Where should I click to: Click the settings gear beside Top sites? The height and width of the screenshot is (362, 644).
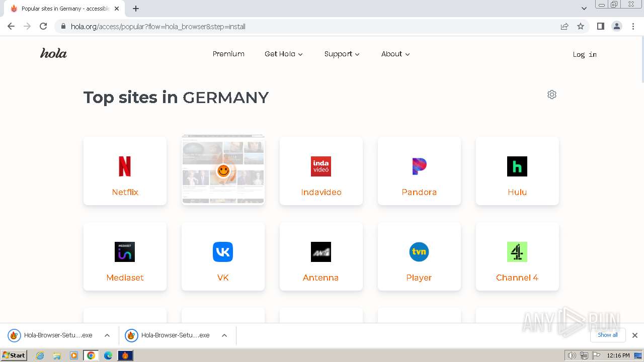[552, 95]
